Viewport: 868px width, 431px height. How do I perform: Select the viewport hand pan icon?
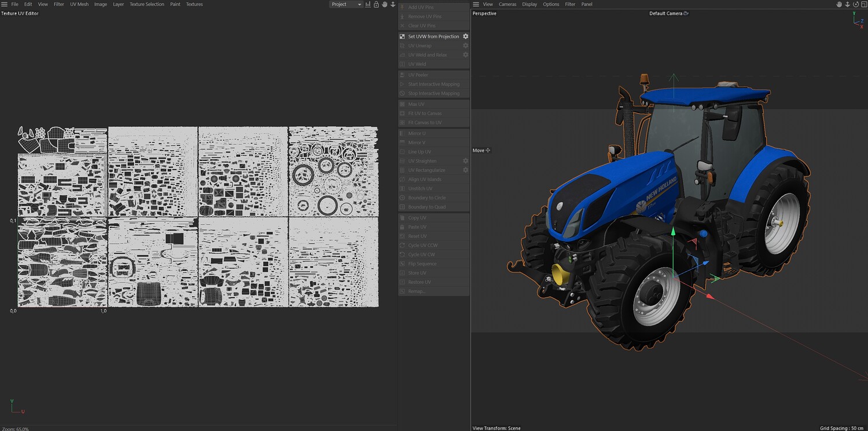click(840, 4)
